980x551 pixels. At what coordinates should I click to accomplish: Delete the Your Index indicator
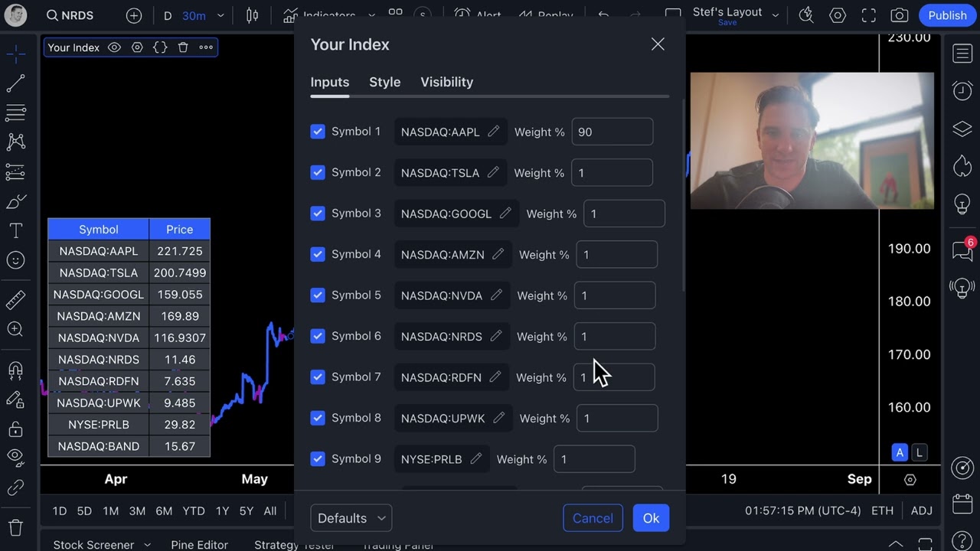(x=183, y=47)
